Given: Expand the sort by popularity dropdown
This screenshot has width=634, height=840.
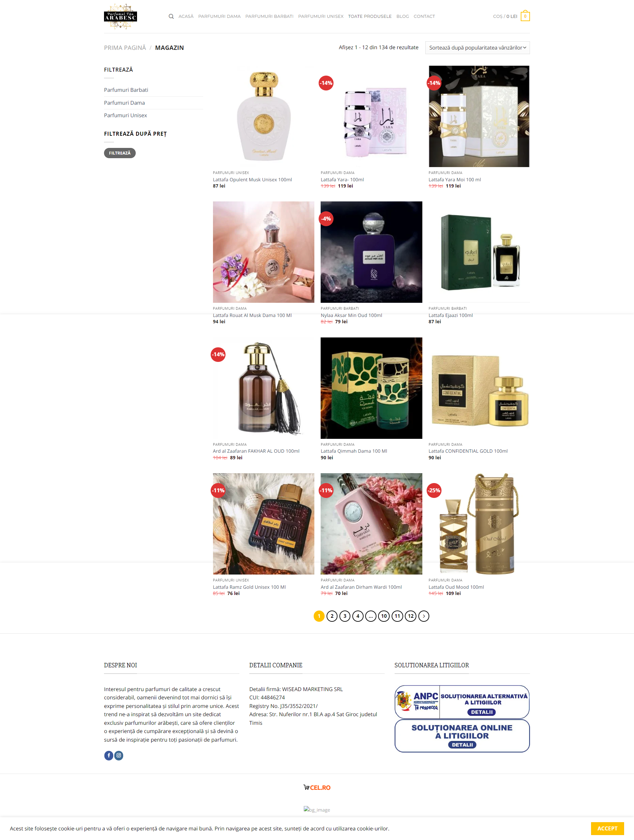Looking at the screenshot, I should [x=477, y=48].
